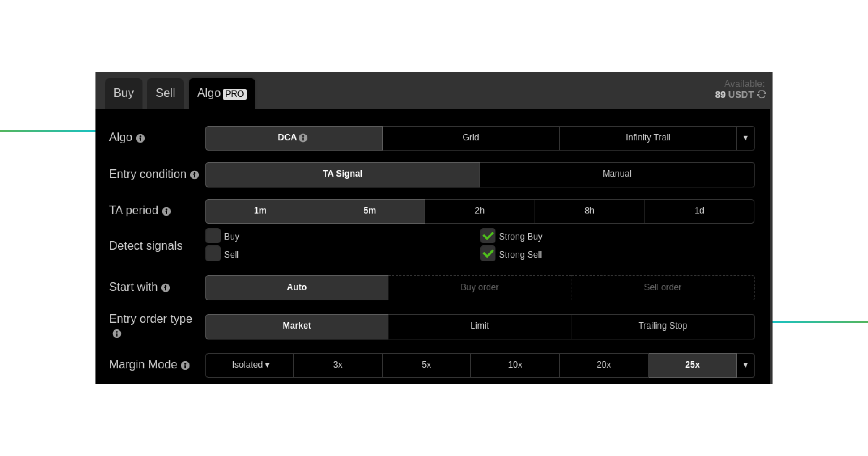Uncheck the Strong Sell signal
Image resolution: width=868 pixels, height=456 pixels.
click(x=488, y=254)
